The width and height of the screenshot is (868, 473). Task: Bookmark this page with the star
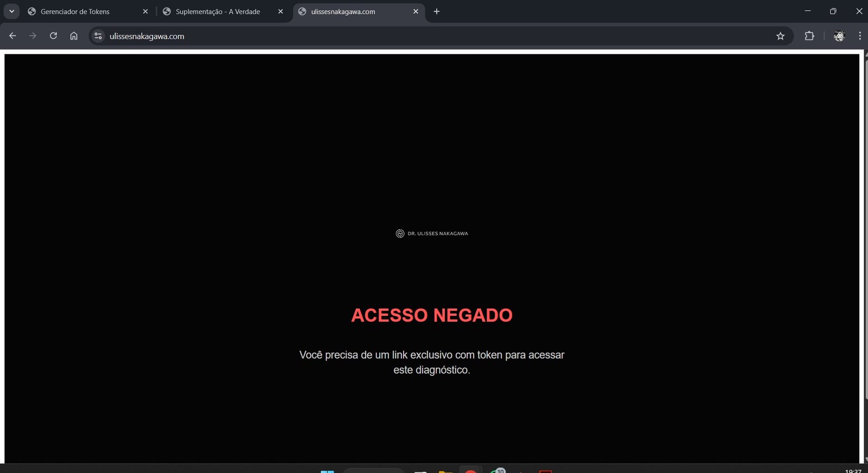(x=780, y=36)
